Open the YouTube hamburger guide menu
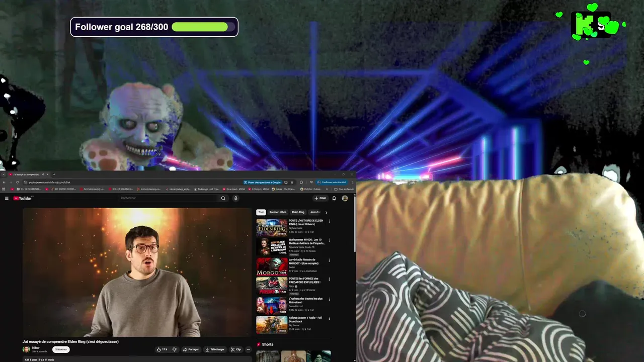 (7, 198)
